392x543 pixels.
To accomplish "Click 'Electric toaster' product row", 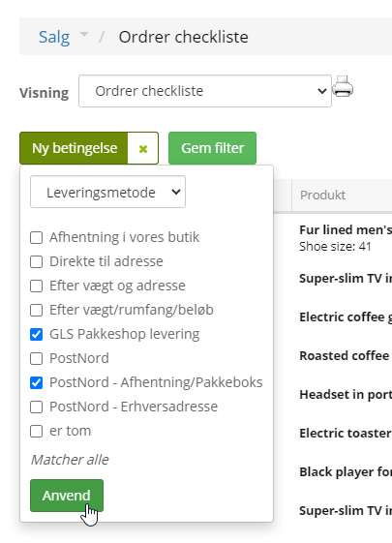I will click(346, 434).
